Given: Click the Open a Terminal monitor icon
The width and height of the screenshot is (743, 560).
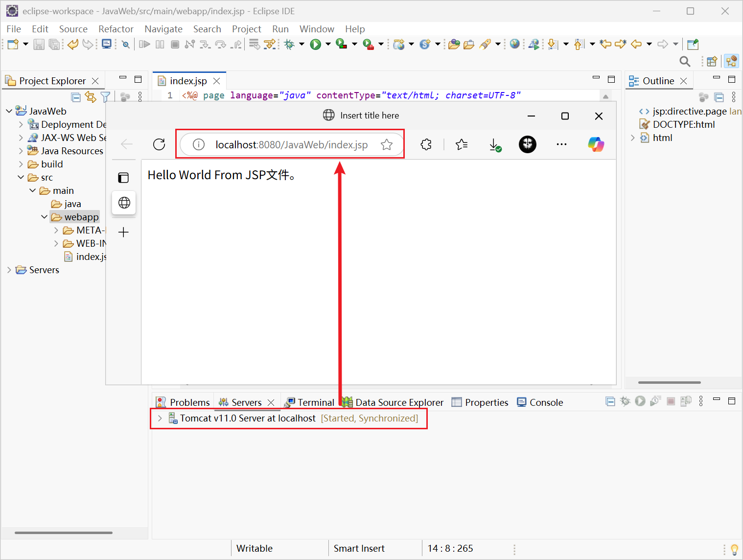Looking at the screenshot, I should point(106,45).
